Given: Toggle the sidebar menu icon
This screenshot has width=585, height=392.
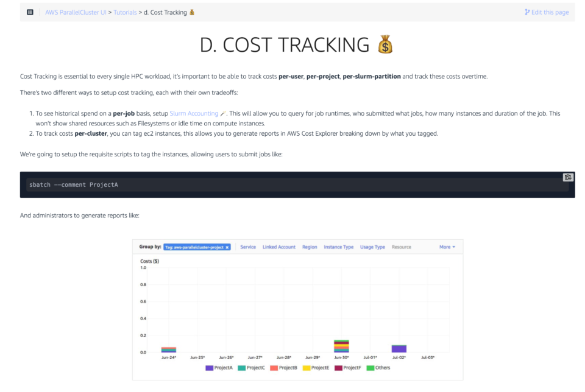Looking at the screenshot, I should [30, 12].
